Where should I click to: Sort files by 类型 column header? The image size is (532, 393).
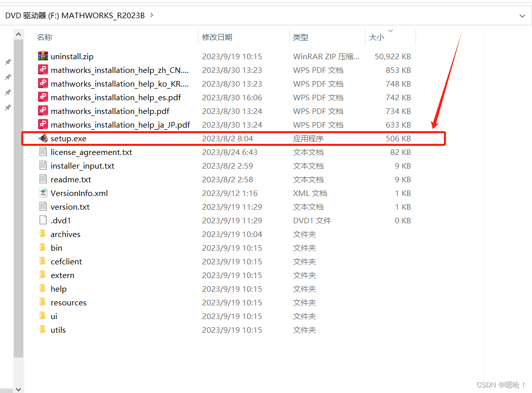pos(301,37)
